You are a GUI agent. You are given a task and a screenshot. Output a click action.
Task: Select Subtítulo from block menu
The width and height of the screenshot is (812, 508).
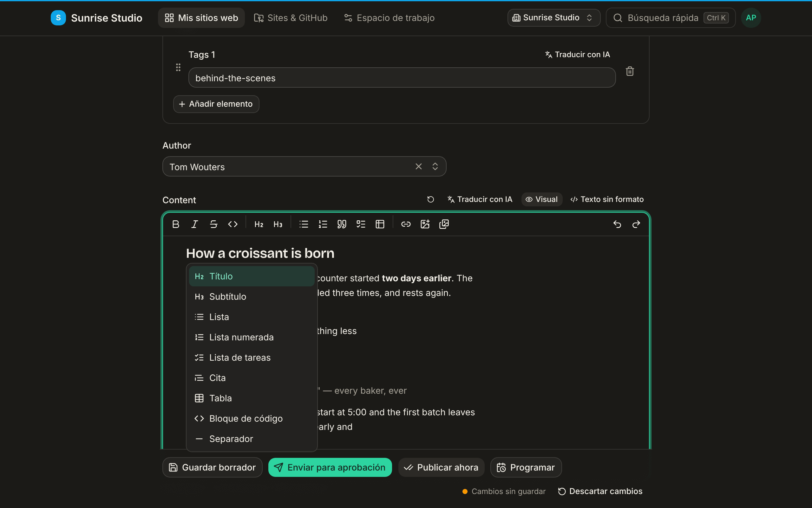pyautogui.click(x=252, y=297)
